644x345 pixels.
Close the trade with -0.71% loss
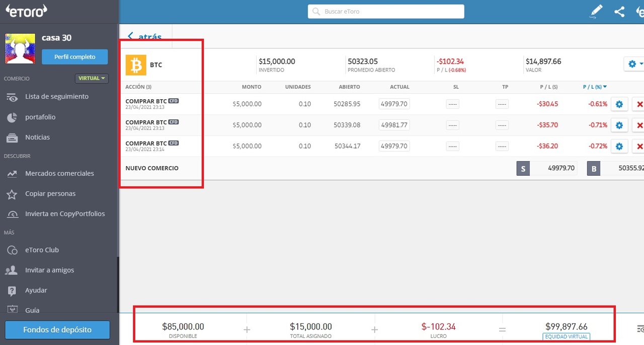(639, 125)
